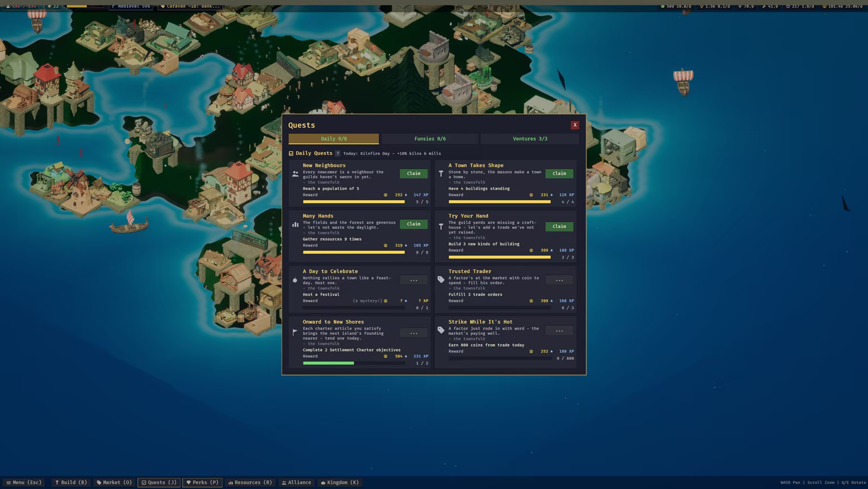This screenshot has height=489, width=868.
Task: Open the Daily Quests help question mark
Action: pos(338,153)
